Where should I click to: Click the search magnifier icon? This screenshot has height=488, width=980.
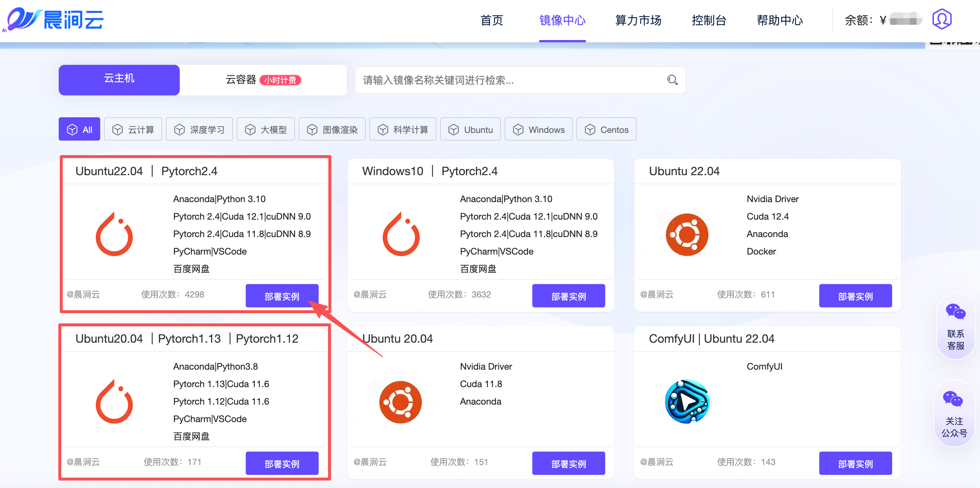672,80
